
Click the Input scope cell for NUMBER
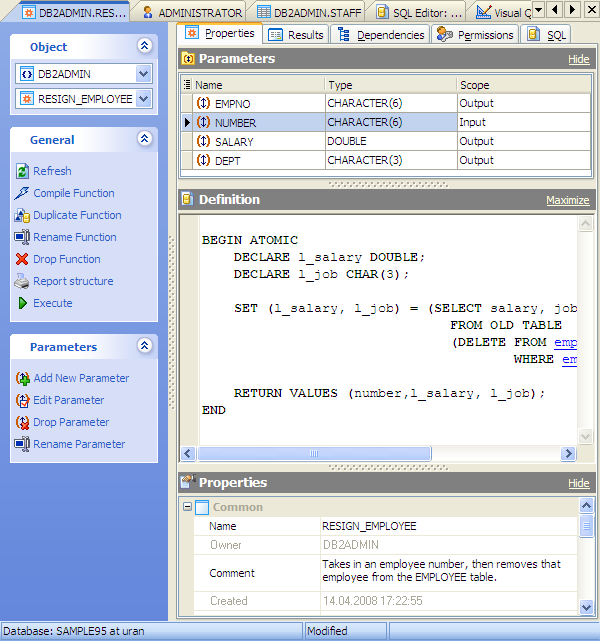tap(524, 122)
